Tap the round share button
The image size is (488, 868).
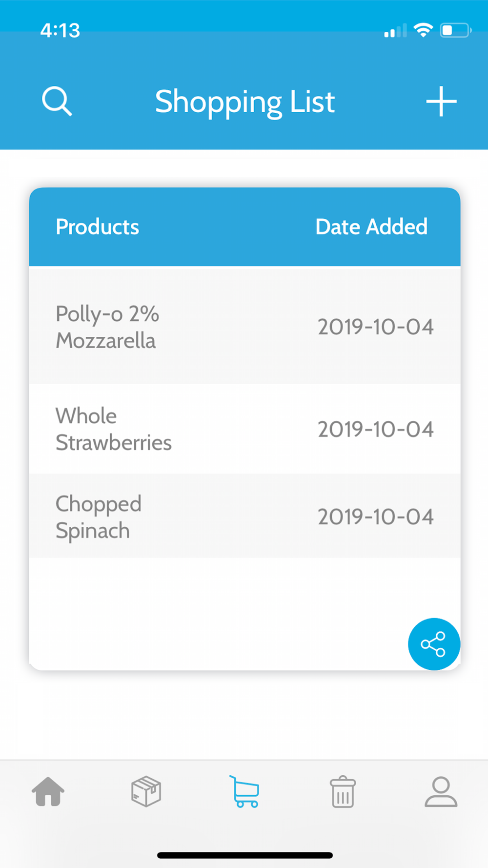(434, 644)
